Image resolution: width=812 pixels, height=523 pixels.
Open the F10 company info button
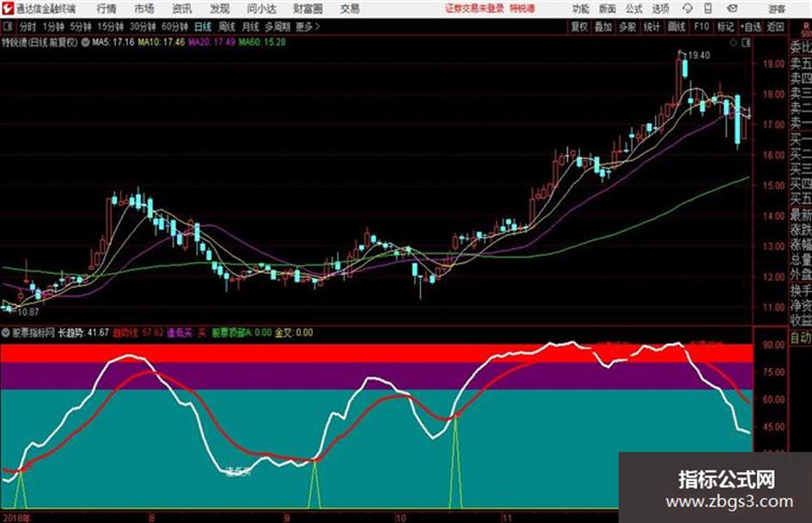[x=701, y=27]
